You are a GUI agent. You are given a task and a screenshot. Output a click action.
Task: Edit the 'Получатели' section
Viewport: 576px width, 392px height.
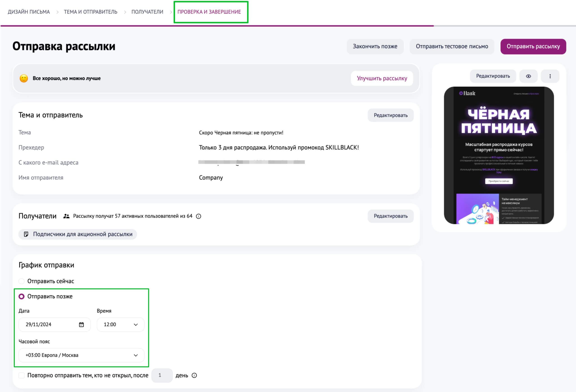click(x=391, y=216)
